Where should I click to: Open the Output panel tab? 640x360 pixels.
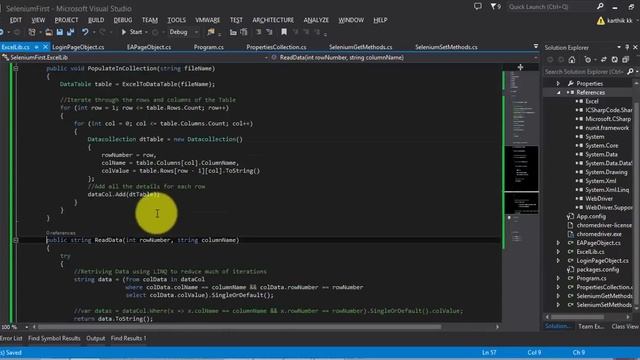click(x=96, y=338)
